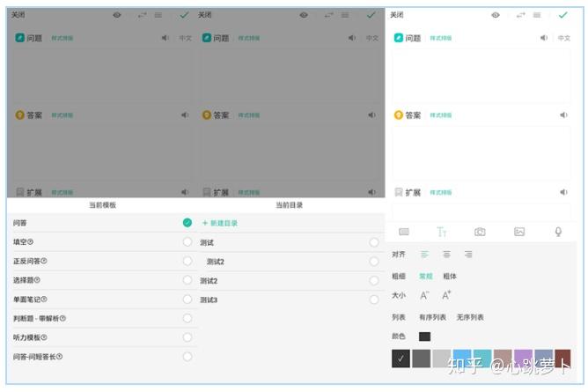Click 关闭 in the middle panel
The height and width of the screenshot is (392, 588).
click(205, 15)
